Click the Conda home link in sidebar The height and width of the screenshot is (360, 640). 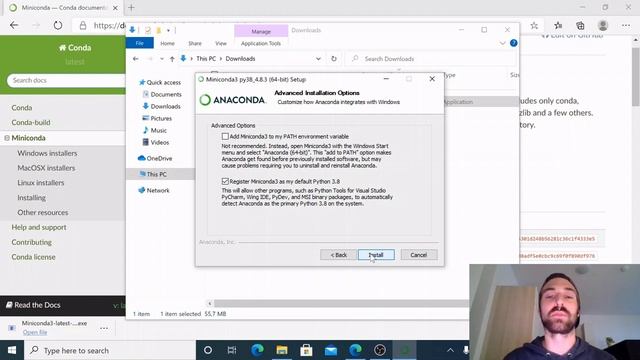(75, 48)
